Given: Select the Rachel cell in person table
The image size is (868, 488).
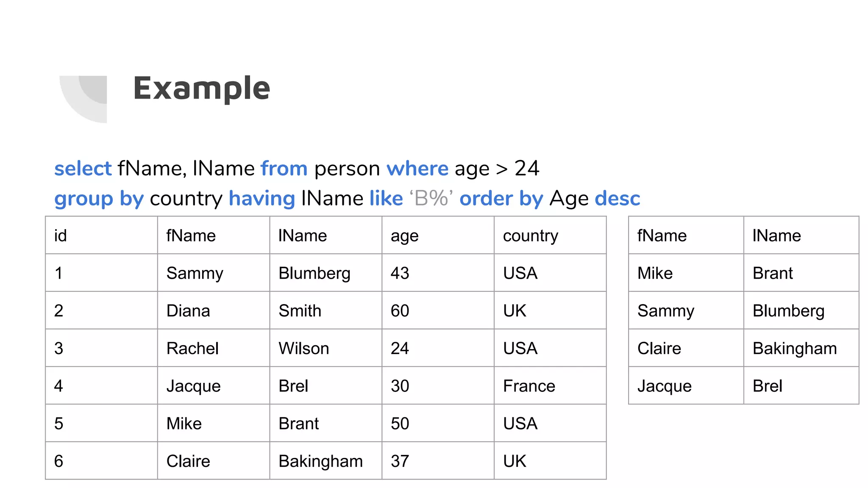Looking at the screenshot, I should click(x=192, y=348).
